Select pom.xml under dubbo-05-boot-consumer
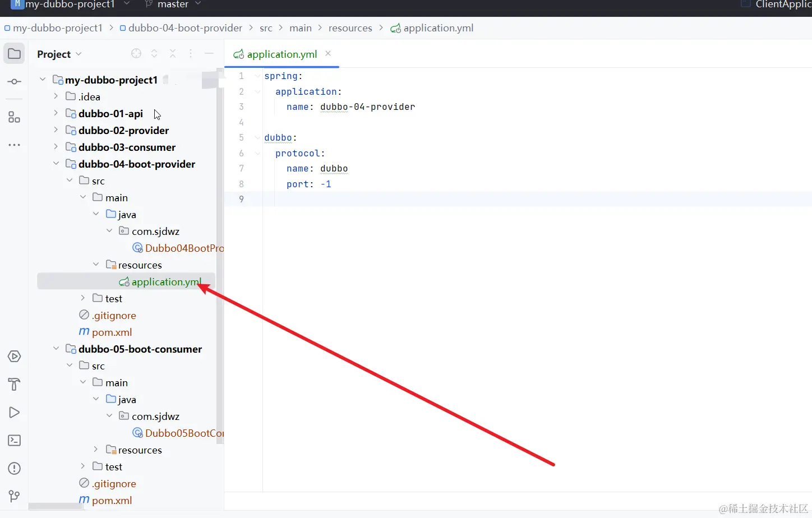This screenshot has height=518, width=812. 105,500
